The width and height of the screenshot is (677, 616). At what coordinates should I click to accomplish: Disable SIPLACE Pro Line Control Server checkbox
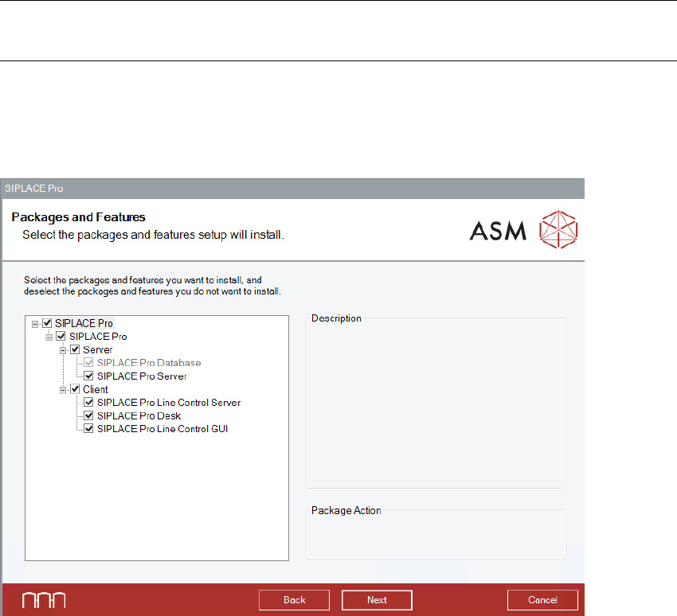[88, 403]
